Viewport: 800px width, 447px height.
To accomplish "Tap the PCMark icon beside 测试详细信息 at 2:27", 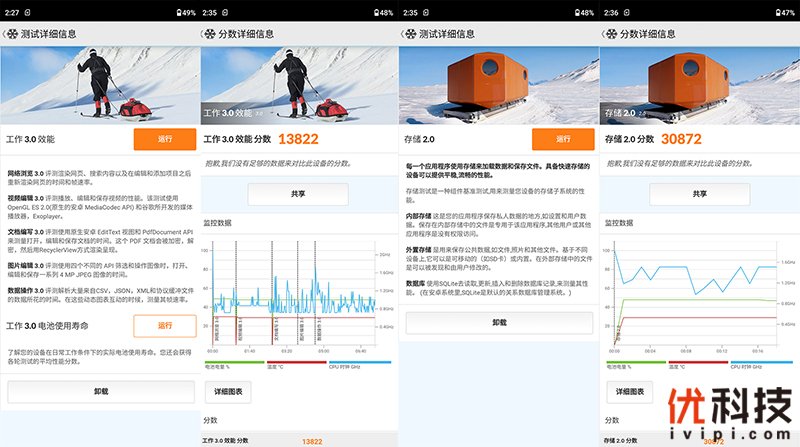I will coord(11,33).
